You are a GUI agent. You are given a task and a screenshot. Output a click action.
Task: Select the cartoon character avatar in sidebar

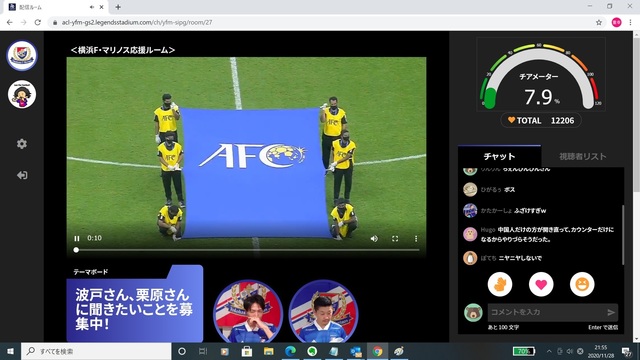click(22, 94)
